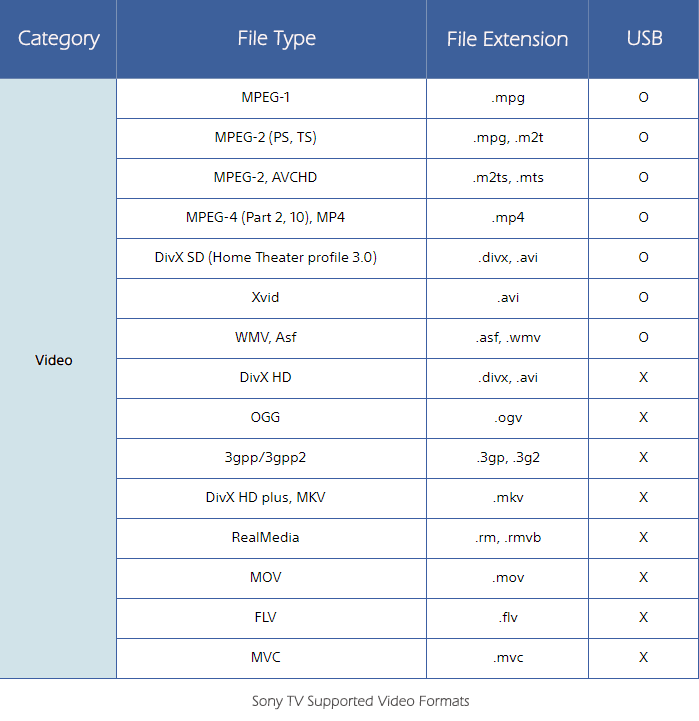
Task: Select the 3gpp/3gpp2 file type cell
Action: pos(266,458)
